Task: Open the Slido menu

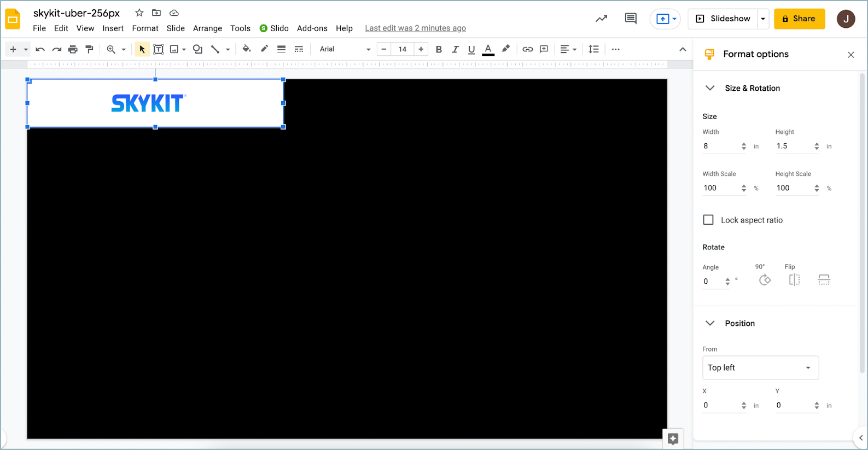Action: [x=274, y=28]
